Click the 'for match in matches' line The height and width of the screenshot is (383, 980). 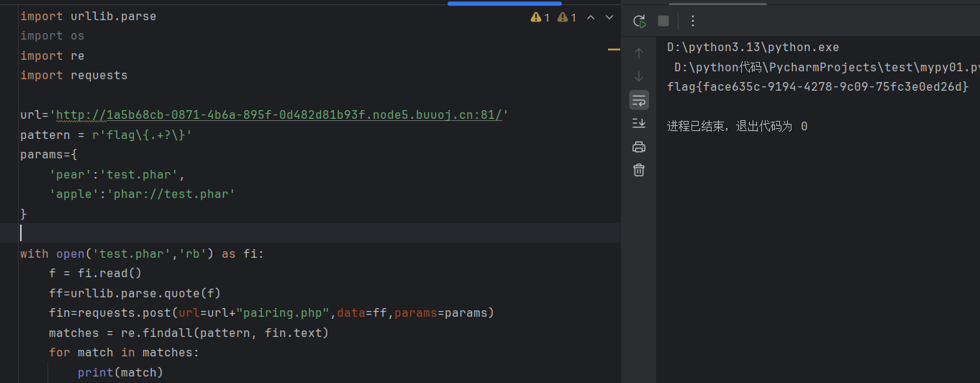[124, 353]
